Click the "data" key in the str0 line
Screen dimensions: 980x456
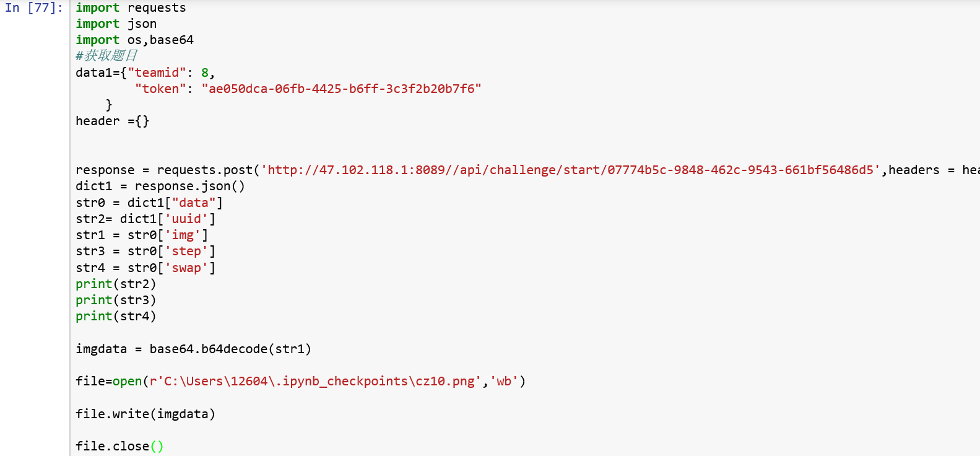coord(194,203)
